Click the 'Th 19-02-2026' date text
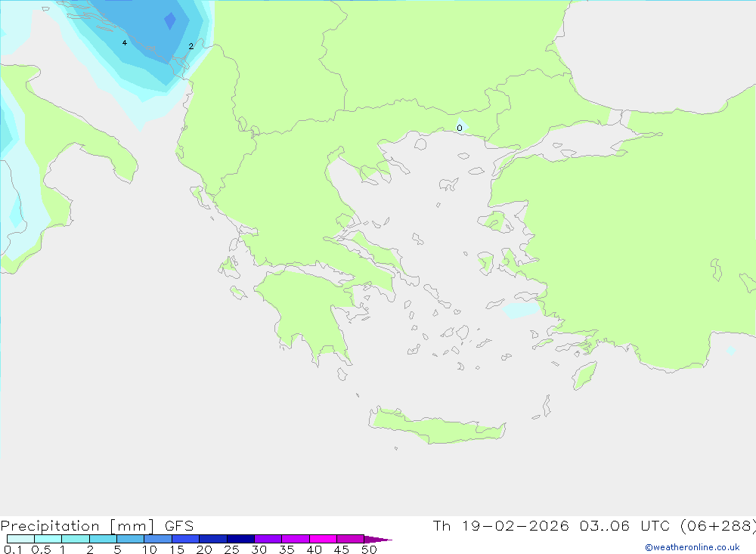 click(500, 525)
